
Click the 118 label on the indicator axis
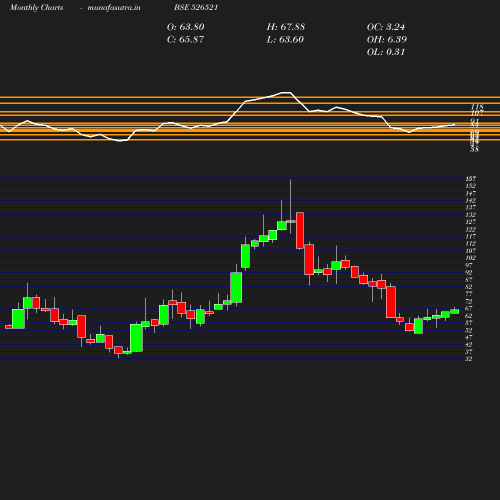477,107
